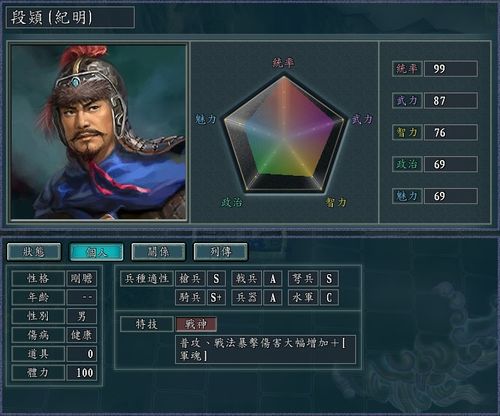
Task: Switch to the 關係 tab
Action: click(x=158, y=252)
